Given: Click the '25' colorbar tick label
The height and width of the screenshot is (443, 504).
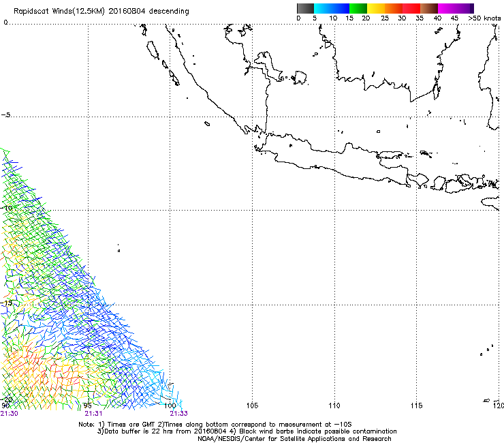Looking at the screenshot, I should [x=385, y=18].
